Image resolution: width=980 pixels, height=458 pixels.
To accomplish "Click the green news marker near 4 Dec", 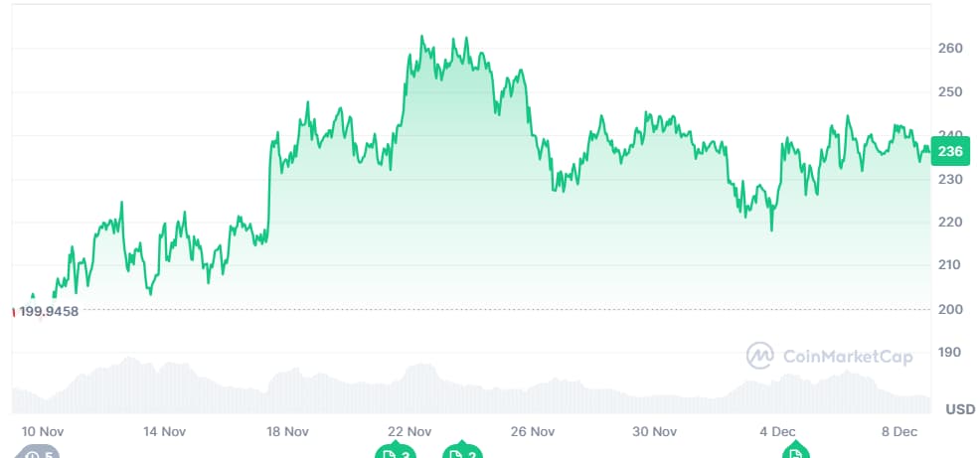I will pos(794,453).
